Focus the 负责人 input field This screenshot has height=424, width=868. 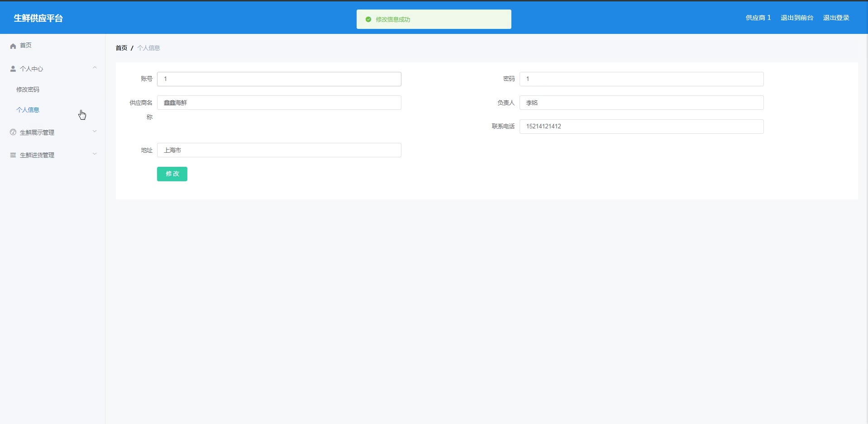(642, 103)
